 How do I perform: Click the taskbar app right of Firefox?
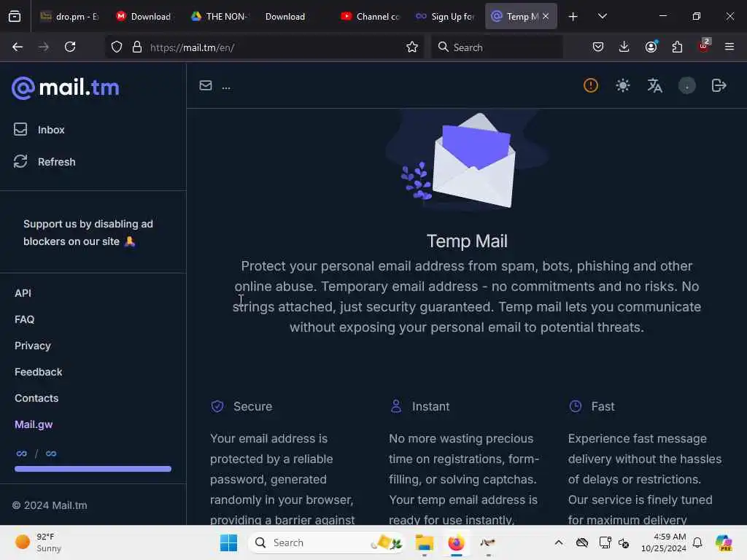pos(487,542)
